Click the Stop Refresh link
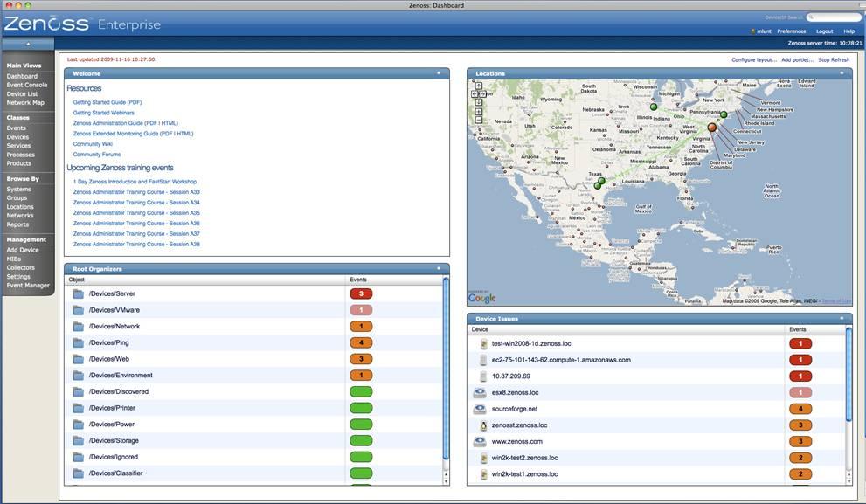The width and height of the screenshot is (866, 504). point(834,59)
